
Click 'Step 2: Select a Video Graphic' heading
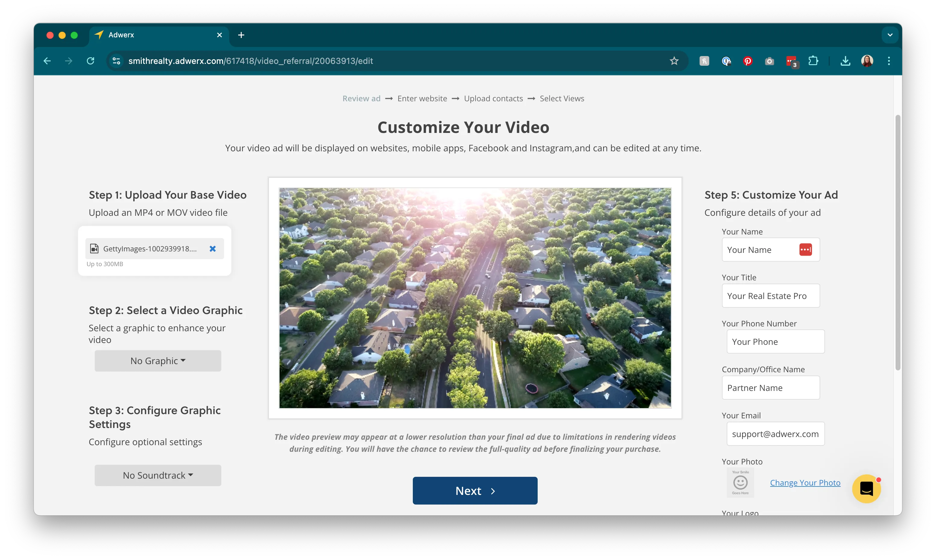click(x=166, y=310)
